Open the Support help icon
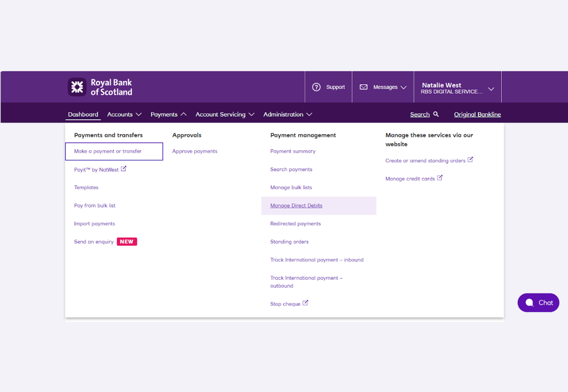This screenshot has height=392, width=568. pos(316,87)
